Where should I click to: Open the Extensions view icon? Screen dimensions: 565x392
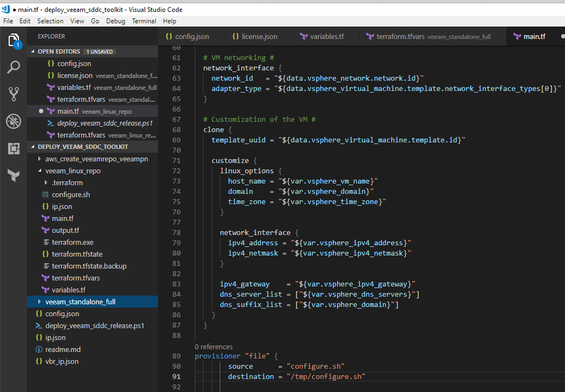coord(14,148)
